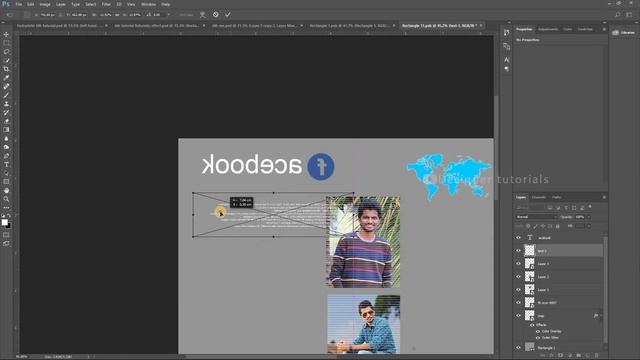640x360 pixels.
Task: Hide the text 1 layer
Action: (x=518, y=251)
